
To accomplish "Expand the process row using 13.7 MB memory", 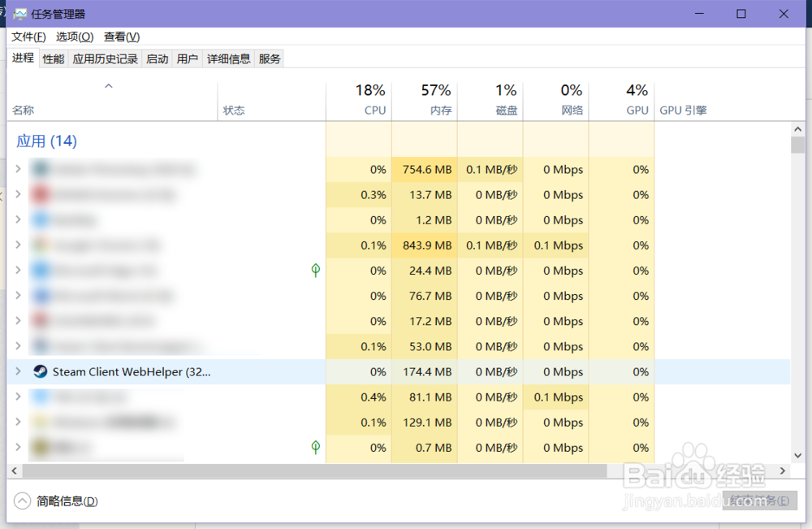I will [18, 194].
